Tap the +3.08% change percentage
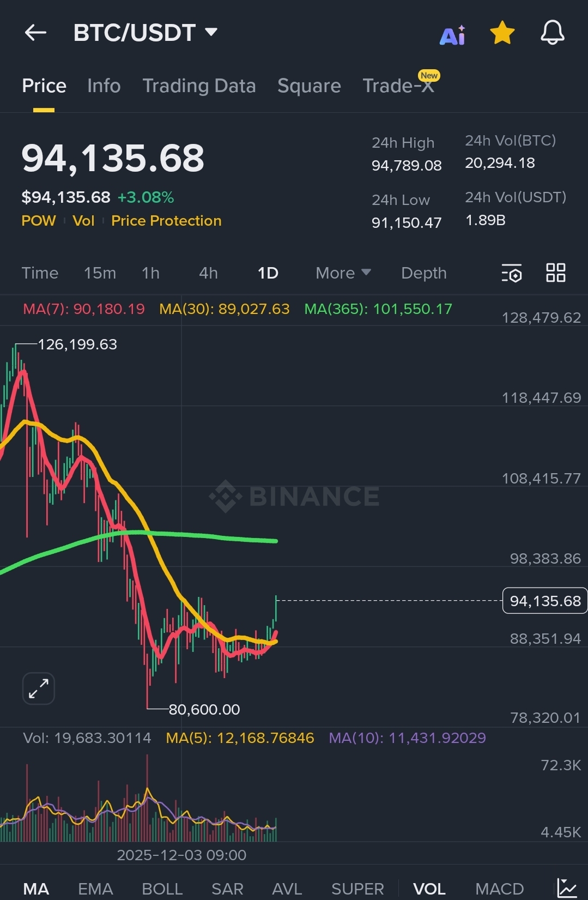The image size is (588, 900). pos(146,197)
